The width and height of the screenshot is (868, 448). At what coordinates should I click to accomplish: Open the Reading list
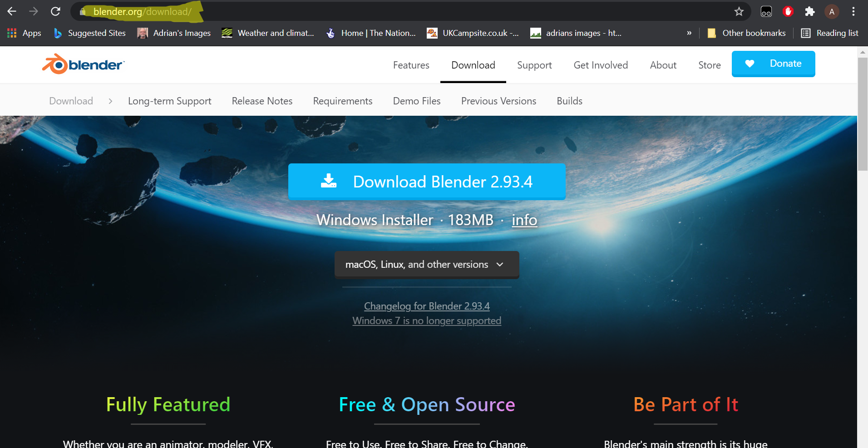tap(830, 33)
